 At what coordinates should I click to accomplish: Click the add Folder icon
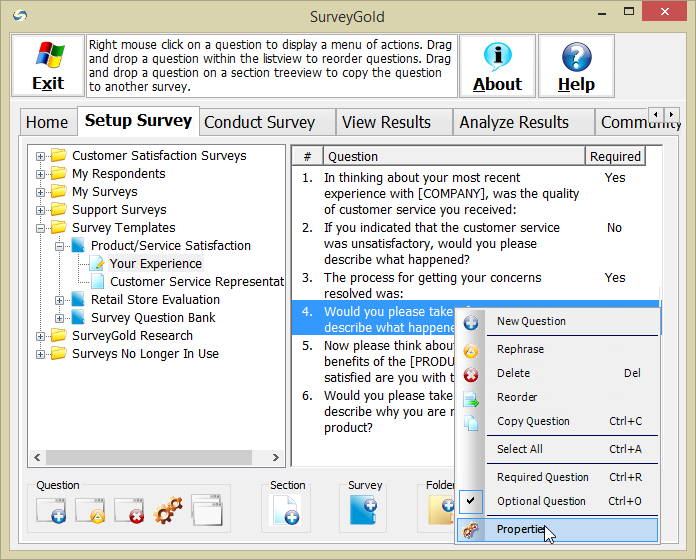pyautogui.click(x=441, y=510)
